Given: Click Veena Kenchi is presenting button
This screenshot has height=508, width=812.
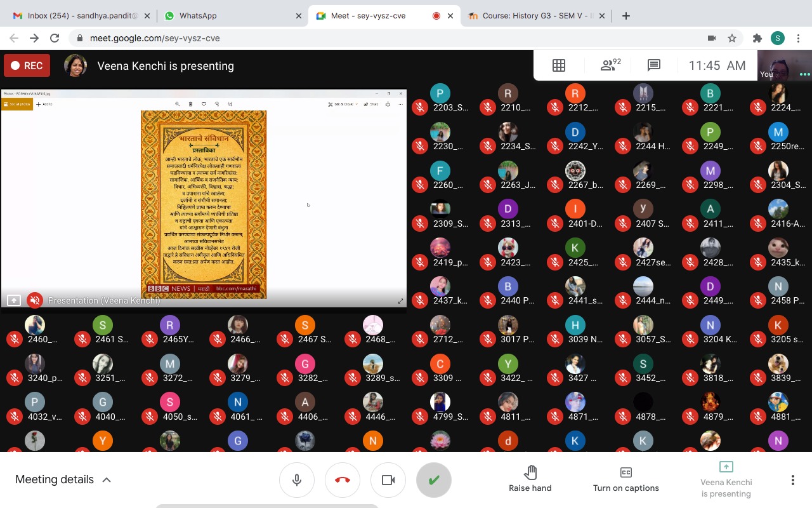Looking at the screenshot, I should (726, 479).
